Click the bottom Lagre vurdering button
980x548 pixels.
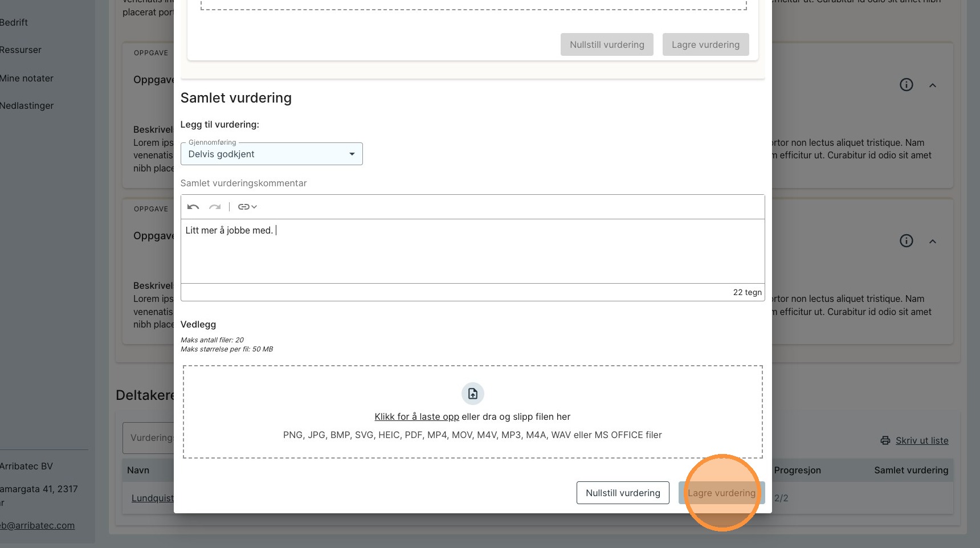point(721,493)
